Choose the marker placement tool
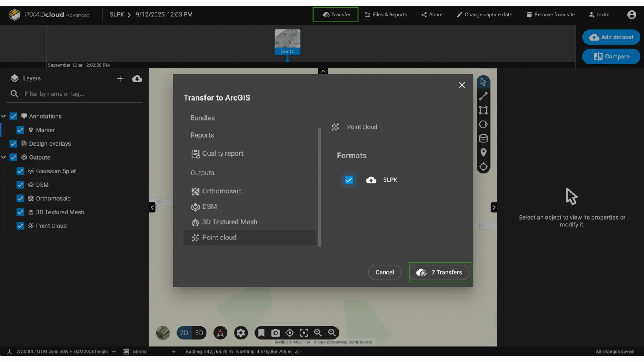Image resolution: width=644 pixels, height=362 pixels. (483, 152)
